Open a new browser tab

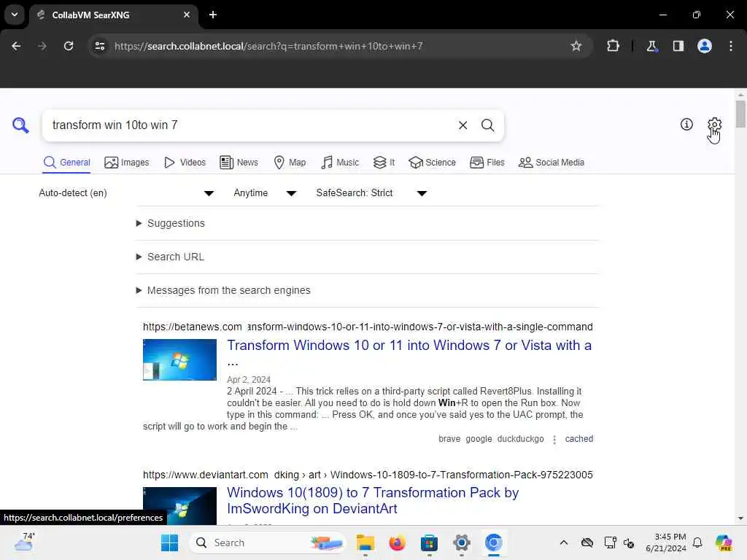coord(213,15)
